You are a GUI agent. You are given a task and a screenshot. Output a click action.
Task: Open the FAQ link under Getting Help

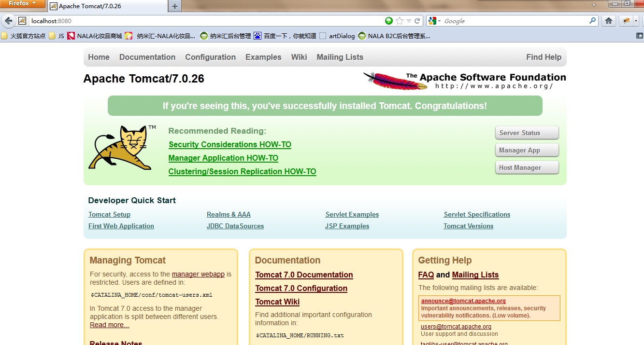tap(426, 275)
